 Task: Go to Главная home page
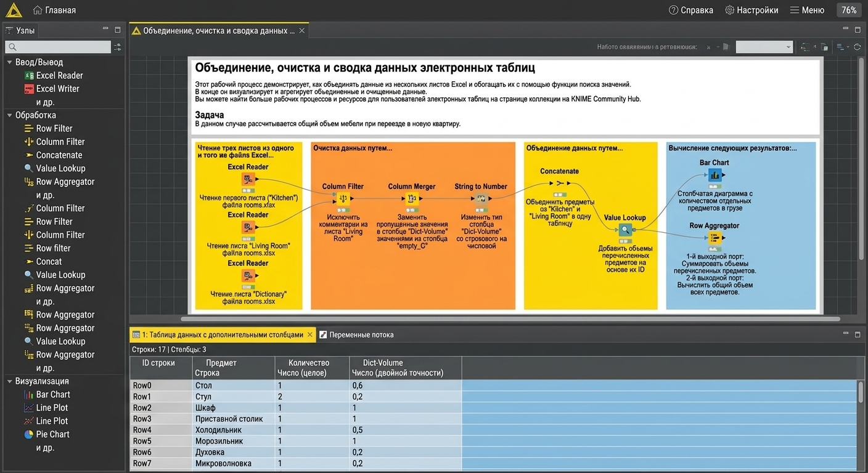pyautogui.click(x=54, y=10)
